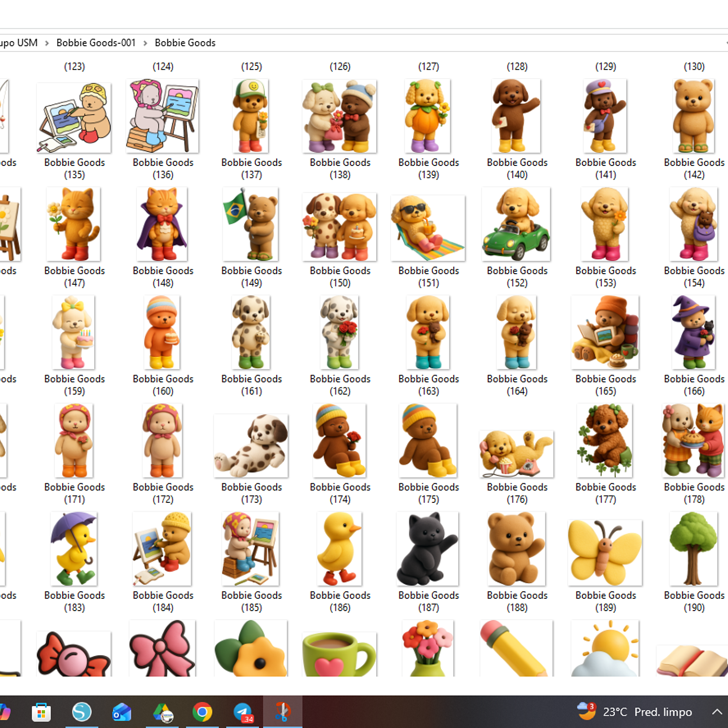This screenshot has height=728, width=728.
Task: Select Bobbie Goods (189) yellow butterfly thumbnail
Action: coord(605,552)
